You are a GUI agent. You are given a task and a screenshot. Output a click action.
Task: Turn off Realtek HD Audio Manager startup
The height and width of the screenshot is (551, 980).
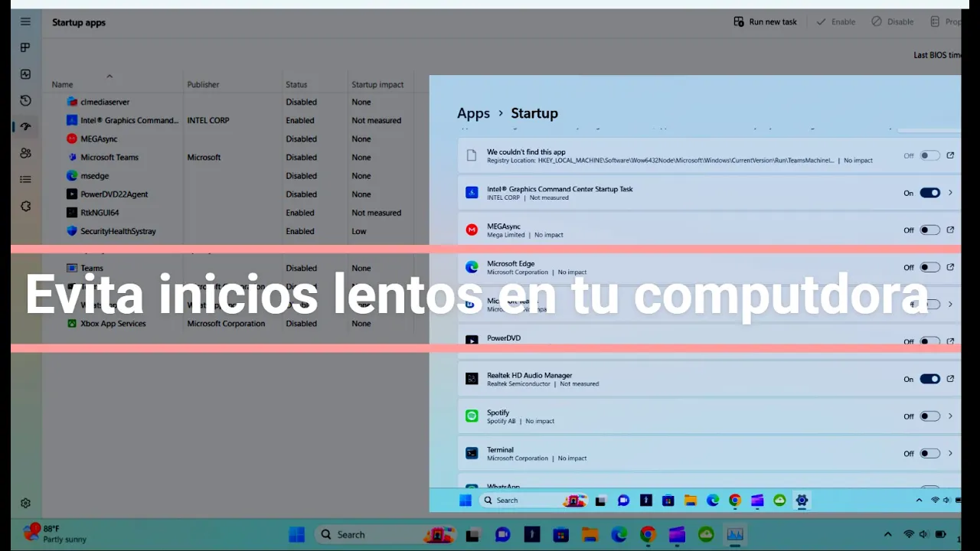tap(929, 379)
